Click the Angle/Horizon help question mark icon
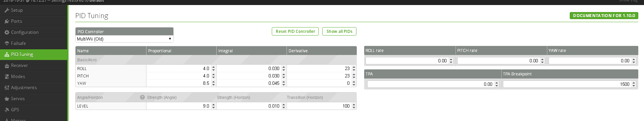644x121 pixels. 142,97
